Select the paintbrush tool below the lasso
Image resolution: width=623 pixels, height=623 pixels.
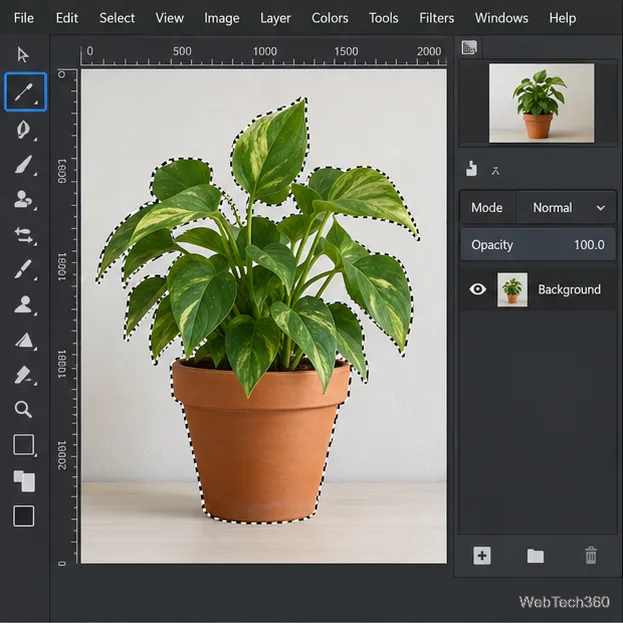(25, 164)
